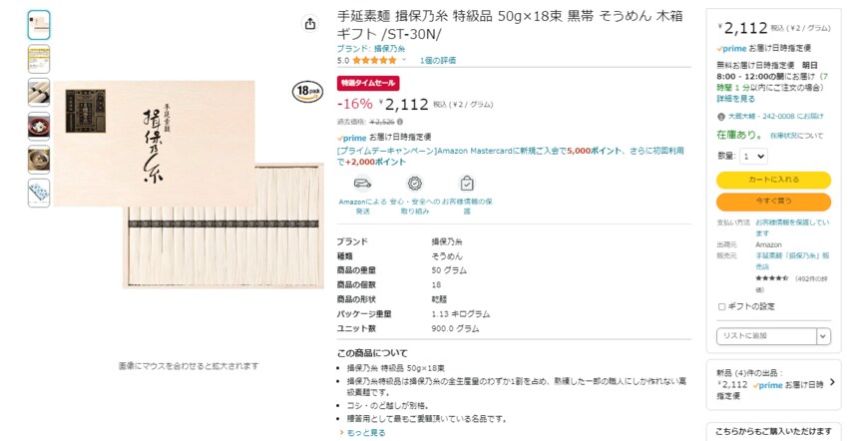The image size is (868, 441).
Task: Click the もっと見る see more link
Action: click(x=364, y=432)
